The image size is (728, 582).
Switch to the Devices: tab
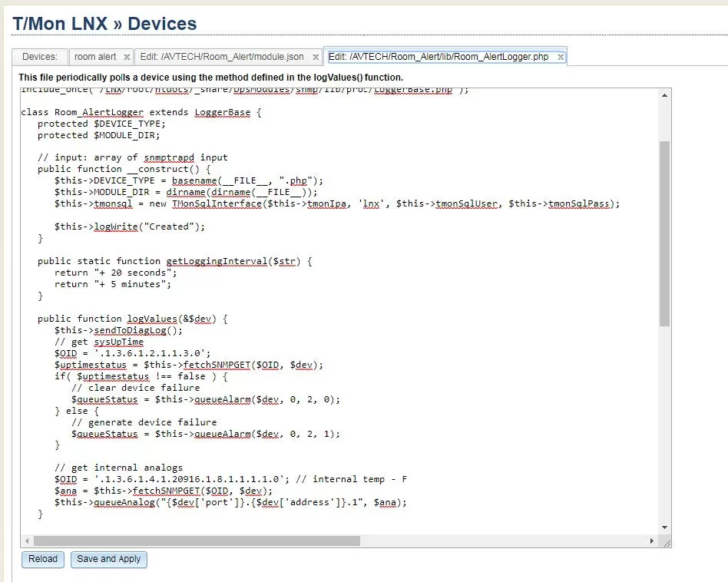coord(39,57)
